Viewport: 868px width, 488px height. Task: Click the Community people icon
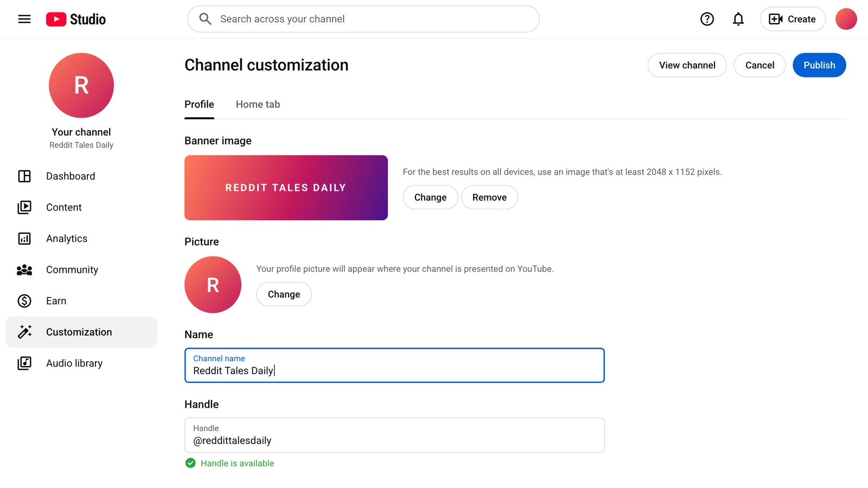(x=24, y=269)
